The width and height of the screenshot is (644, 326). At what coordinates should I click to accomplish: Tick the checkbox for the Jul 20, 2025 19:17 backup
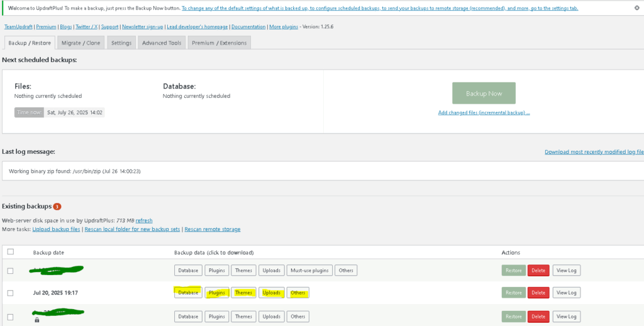11,293
